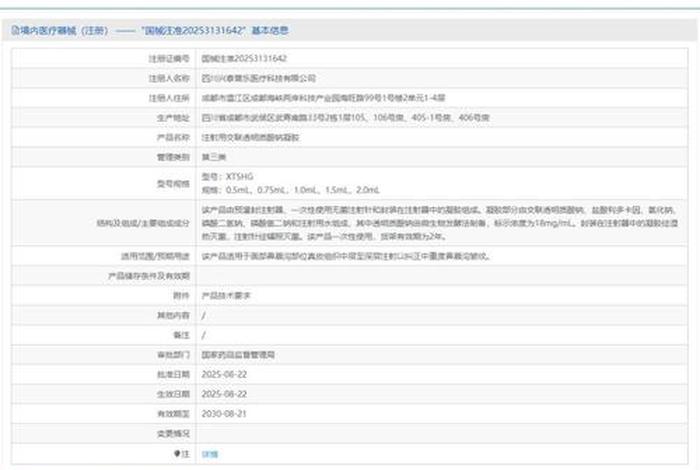Click the slash value in 备注 row
This screenshot has height=470, width=700.
point(204,335)
